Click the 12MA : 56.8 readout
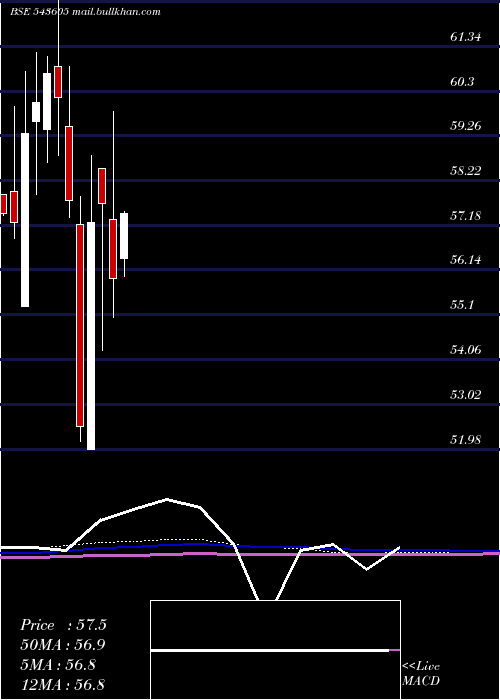 [62, 684]
